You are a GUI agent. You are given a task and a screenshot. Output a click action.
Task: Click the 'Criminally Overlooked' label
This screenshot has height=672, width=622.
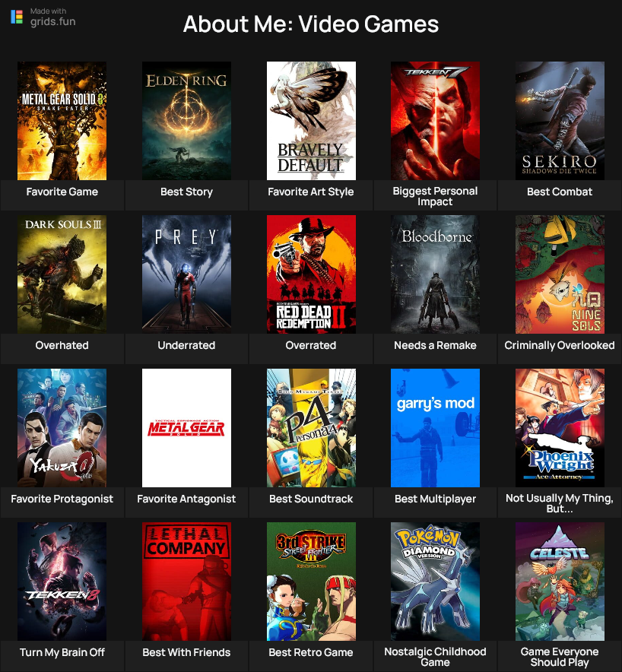tap(560, 345)
